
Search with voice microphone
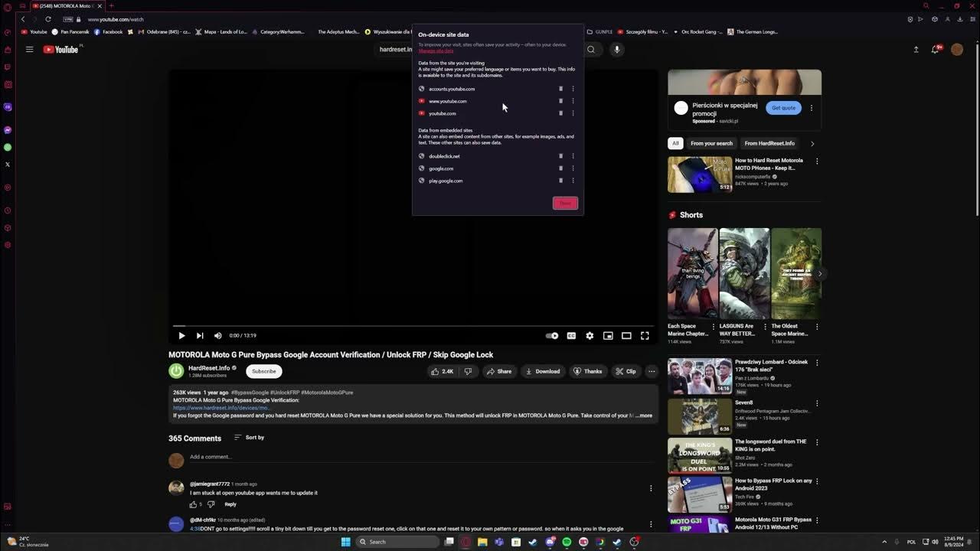616,50
